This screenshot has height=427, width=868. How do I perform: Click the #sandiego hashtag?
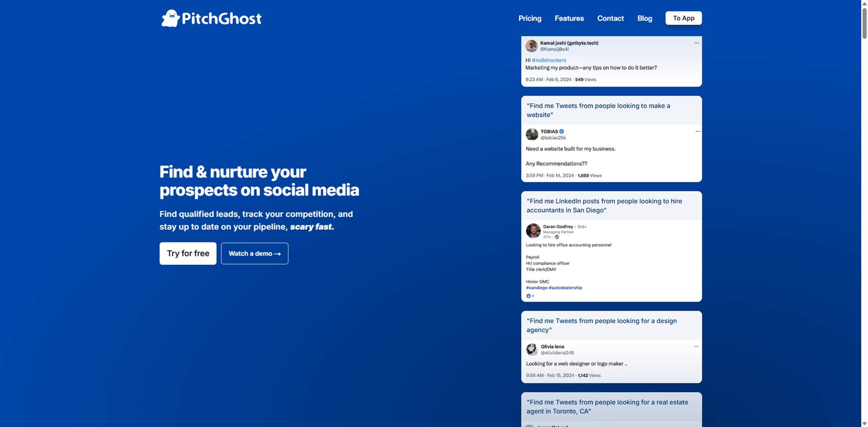[536, 288]
